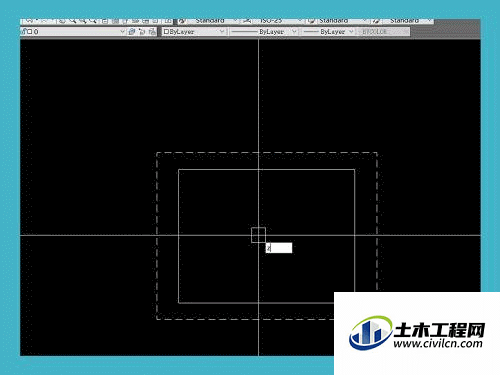Screen dimensions: 500x375
Task: Click the Multileader Style icon
Action: (377, 21)
